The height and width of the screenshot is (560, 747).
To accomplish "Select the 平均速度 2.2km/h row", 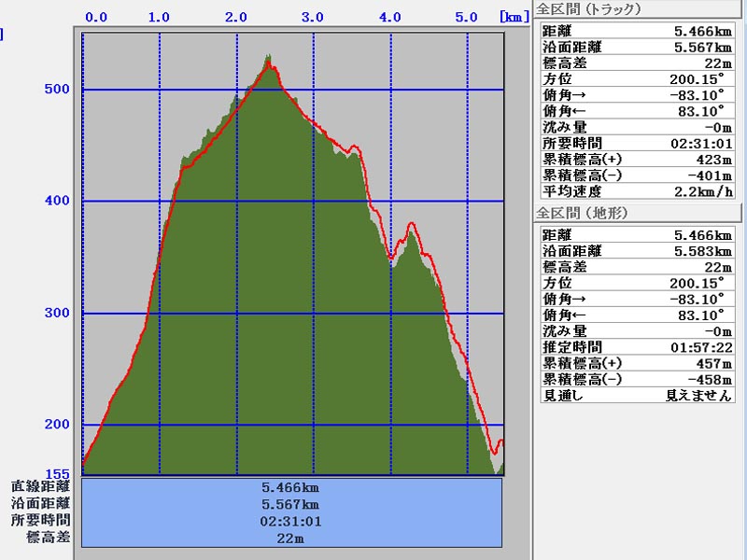I will coord(637,191).
